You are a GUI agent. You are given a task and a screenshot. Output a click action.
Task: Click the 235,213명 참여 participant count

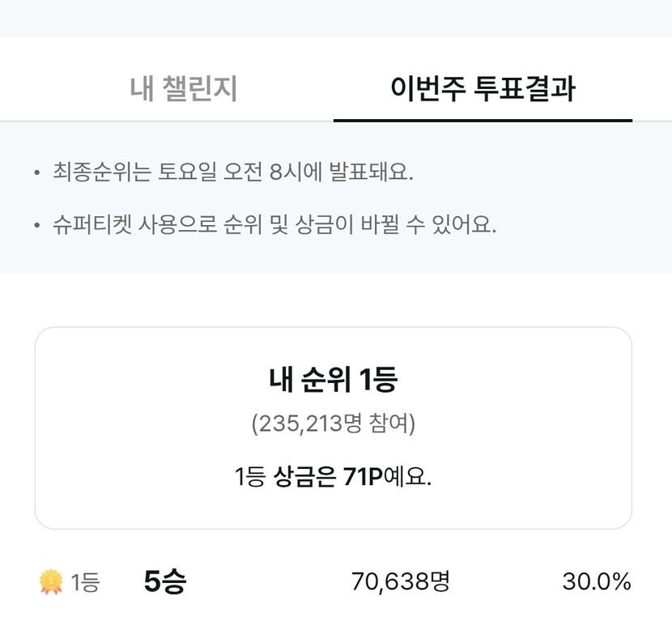pyautogui.click(x=333, y=424)
